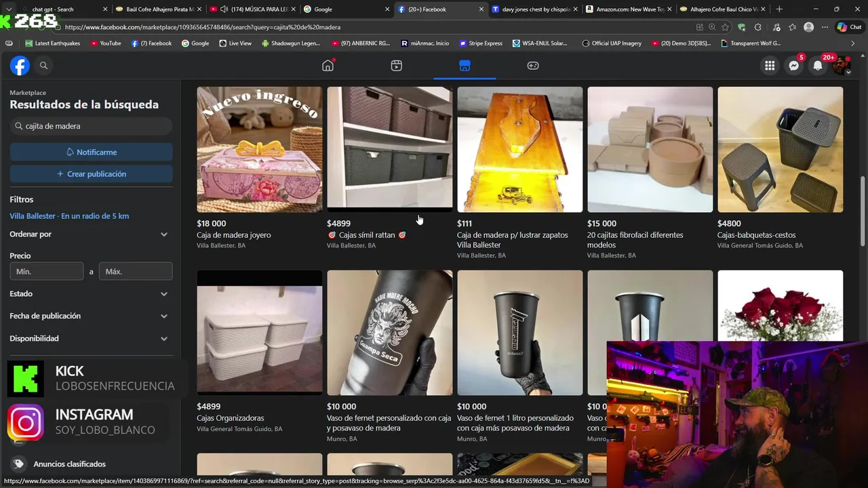Open Caja de madera joyero listing title
Screen dimensions: 868x488
click(x=234, y=235)
